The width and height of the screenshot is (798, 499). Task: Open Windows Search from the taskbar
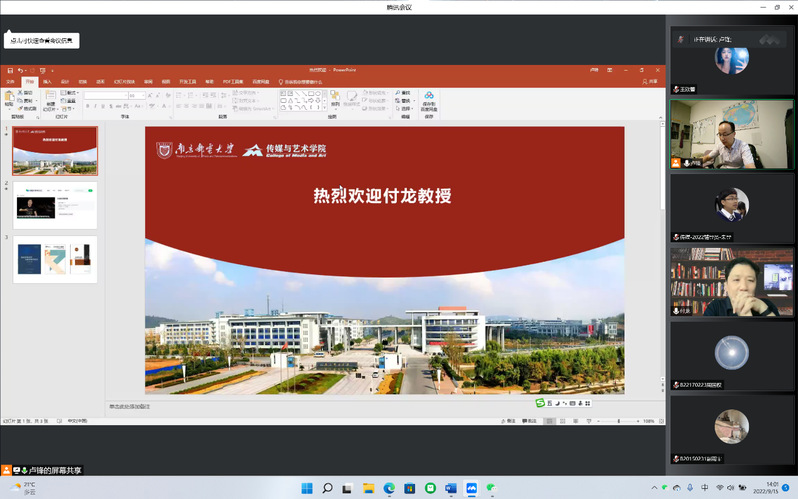tap(327, 489)
